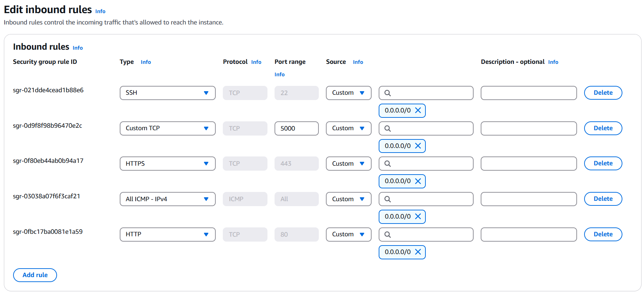Select rule ID sgr-03038a07f6f3caf21

(x=46, y=196)
